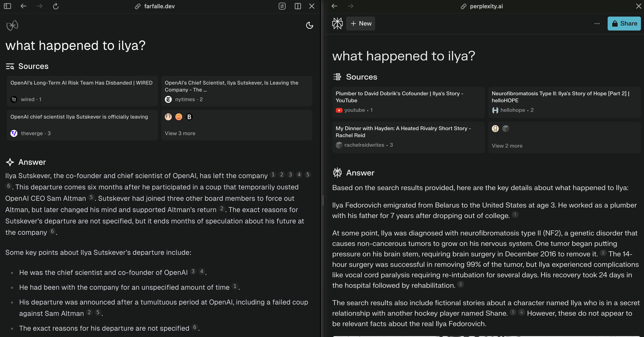The image size is (644, 337).
Task: Click the black B favicon in sources
Action: pos(189,117)
